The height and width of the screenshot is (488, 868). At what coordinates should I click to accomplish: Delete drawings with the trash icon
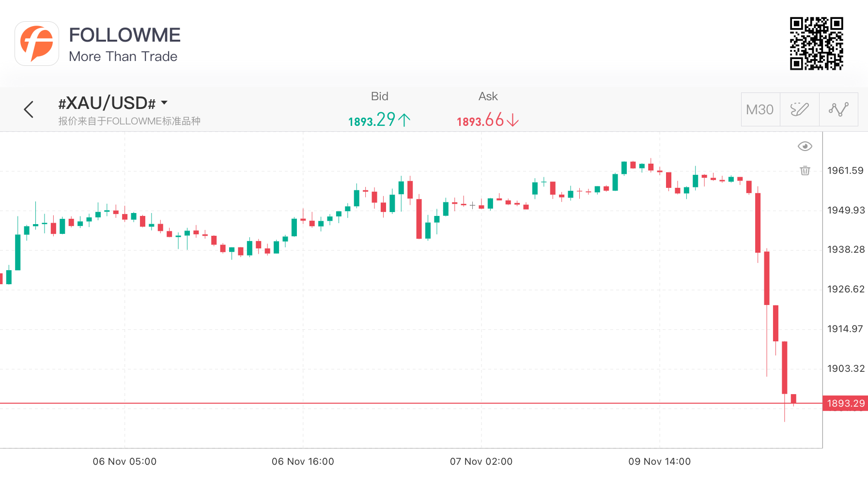coord(805,170)
